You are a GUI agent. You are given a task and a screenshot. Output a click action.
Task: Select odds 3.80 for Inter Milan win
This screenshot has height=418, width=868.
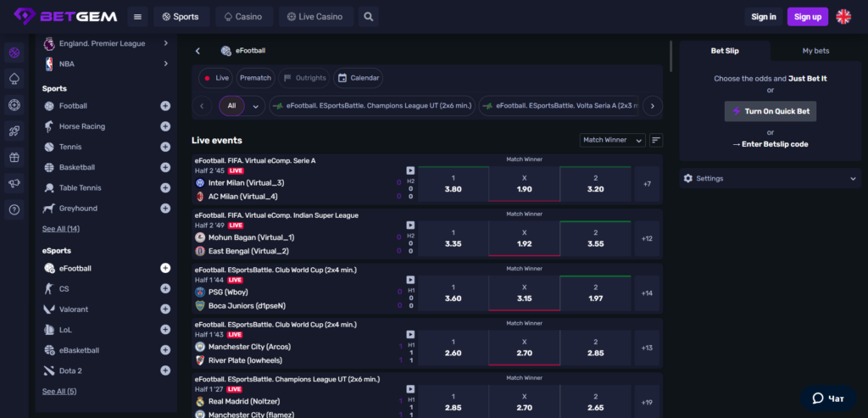tap(453, 184)
